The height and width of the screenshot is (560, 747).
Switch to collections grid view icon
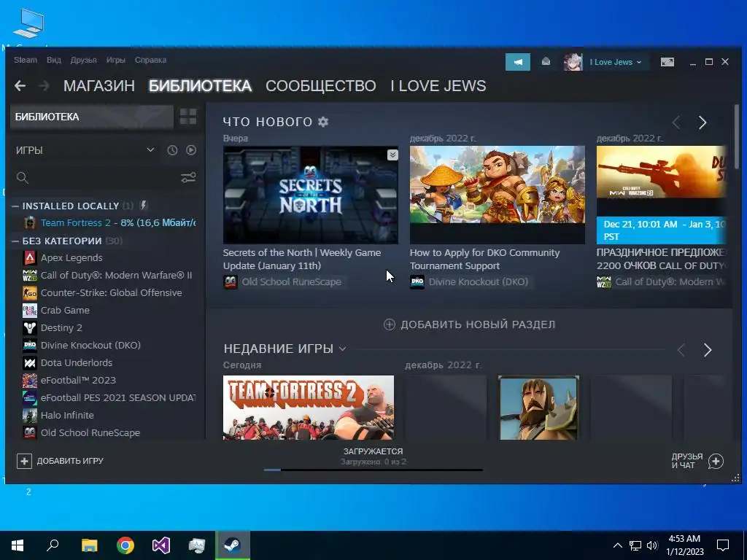[188, 117]
